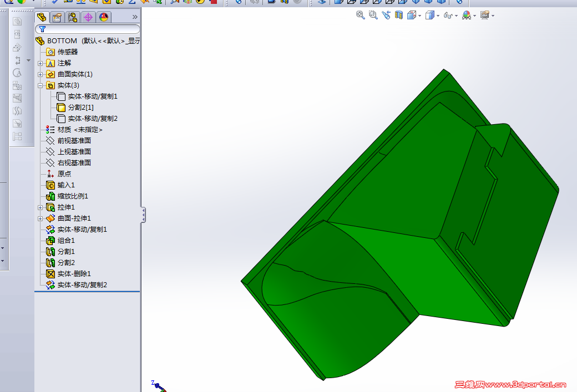Open the DimXpertManager crosshair tab
Viewport: 577px width, 392px height.
pos(88,17)
